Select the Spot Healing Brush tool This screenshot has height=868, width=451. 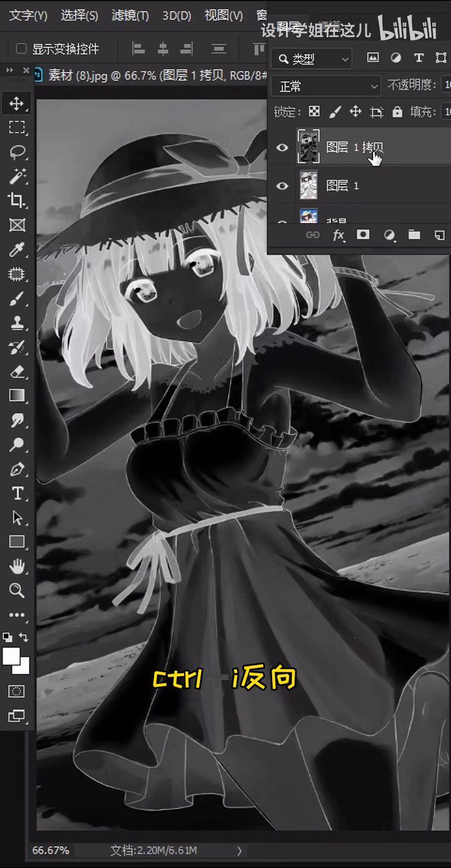(x=17, y=274)
